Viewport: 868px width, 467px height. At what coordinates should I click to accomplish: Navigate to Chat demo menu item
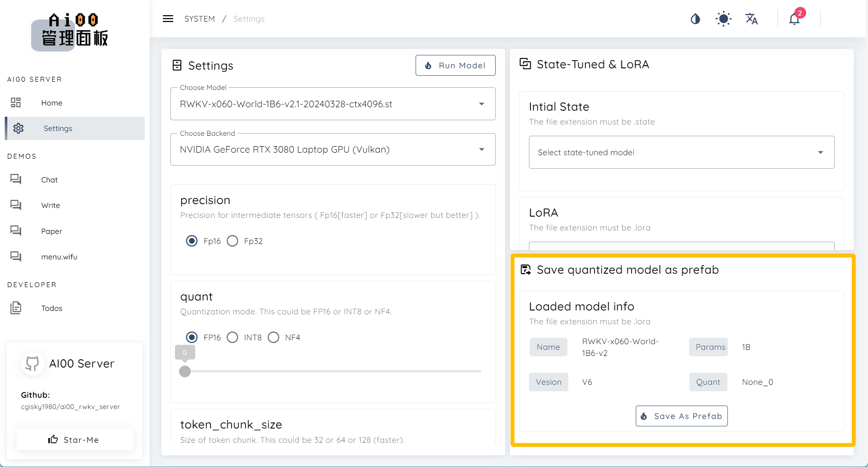pyautogui.click(x=49, y=179)
